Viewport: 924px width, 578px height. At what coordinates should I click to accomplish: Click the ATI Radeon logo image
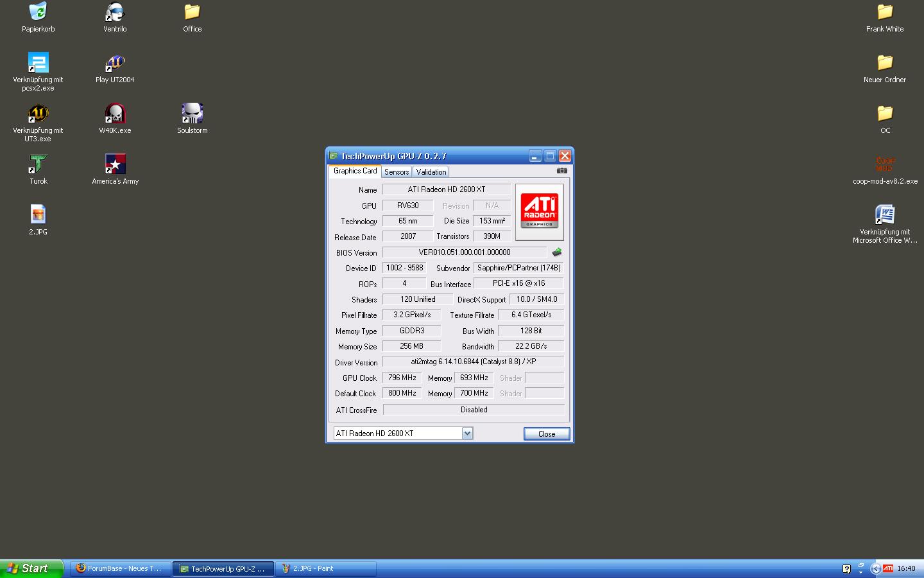[x=539, y=211]
